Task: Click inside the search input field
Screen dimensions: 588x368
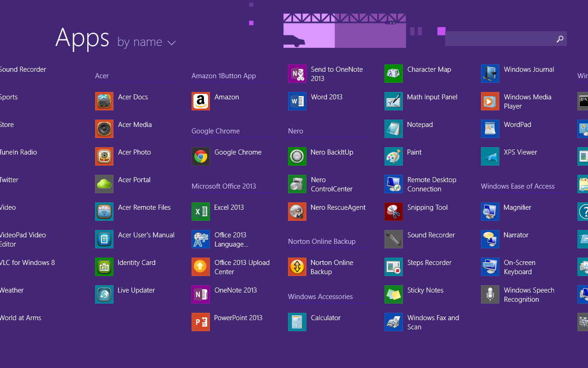Action: [x=501, y=39]
